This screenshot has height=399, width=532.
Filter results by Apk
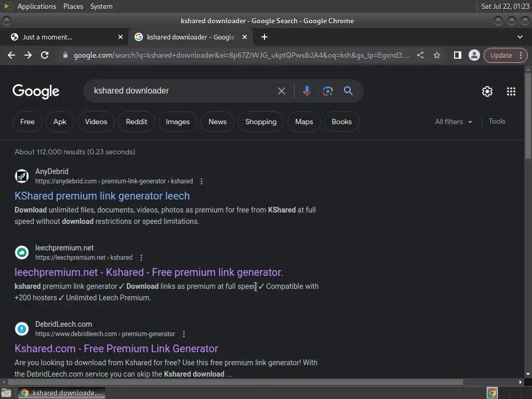coord(60,122)
